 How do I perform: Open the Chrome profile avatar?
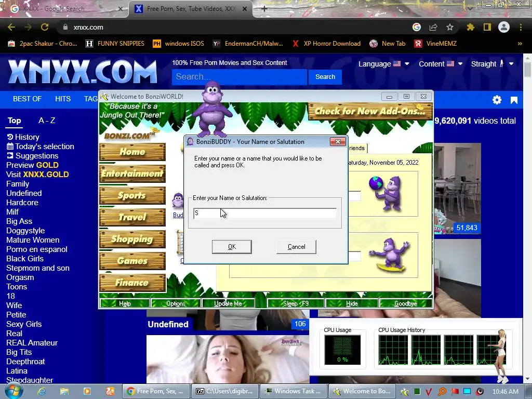click(x=504, y=27)
